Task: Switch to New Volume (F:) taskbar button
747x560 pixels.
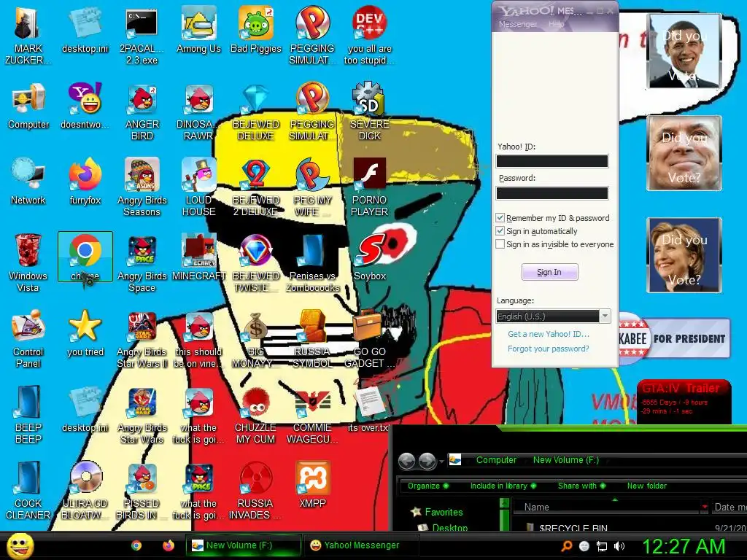Action: pos(244,545)
